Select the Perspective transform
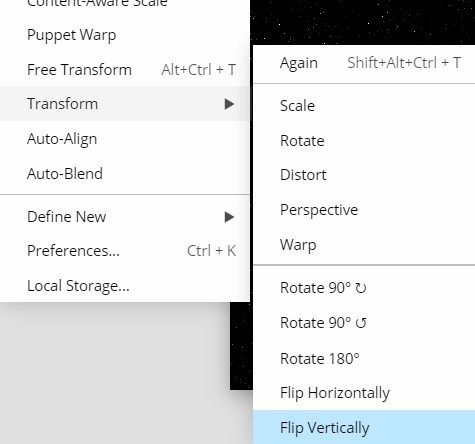This screenshot has width=475, height=444. click(364, 210)
